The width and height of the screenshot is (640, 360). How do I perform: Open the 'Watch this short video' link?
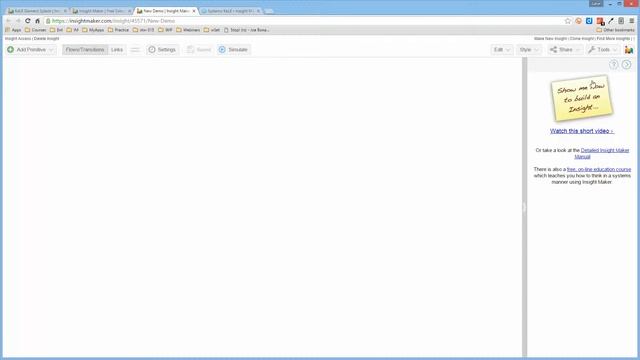pyautogui.click(x=582, y=131)
